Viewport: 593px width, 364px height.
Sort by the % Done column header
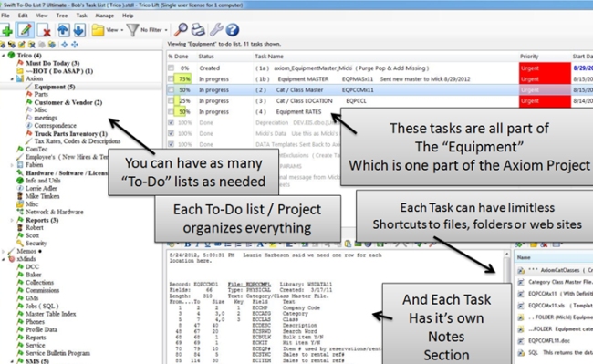(181, 57)
